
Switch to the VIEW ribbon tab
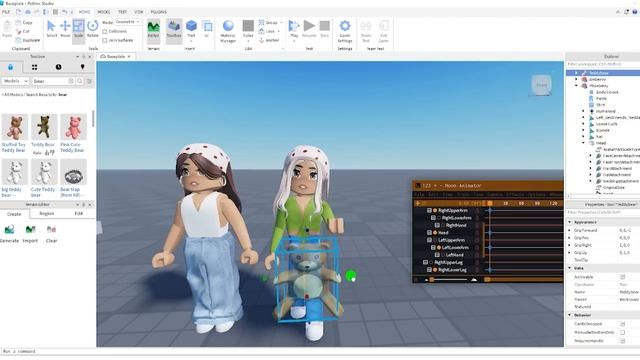139,12
